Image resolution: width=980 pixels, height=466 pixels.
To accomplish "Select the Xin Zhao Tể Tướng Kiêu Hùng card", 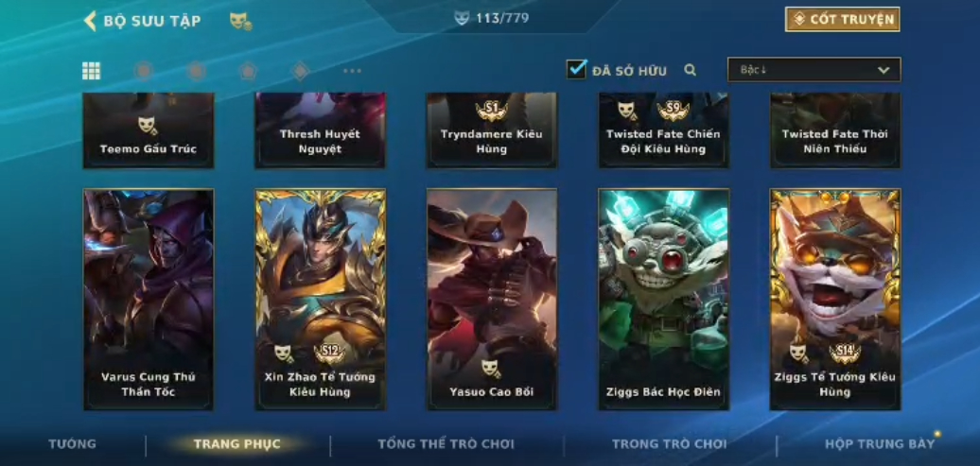I will [320, 300].
